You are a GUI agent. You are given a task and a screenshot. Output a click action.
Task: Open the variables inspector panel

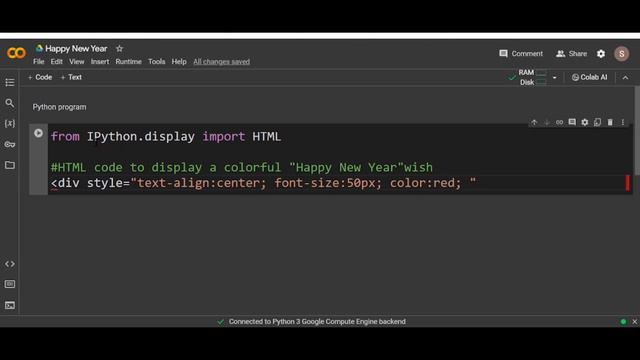pos(10,123)
